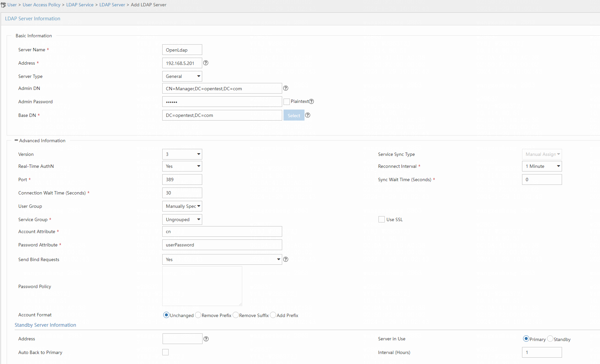Open the User Group dropdown
This screenshot has width=600, height=364.
(182, 206)
